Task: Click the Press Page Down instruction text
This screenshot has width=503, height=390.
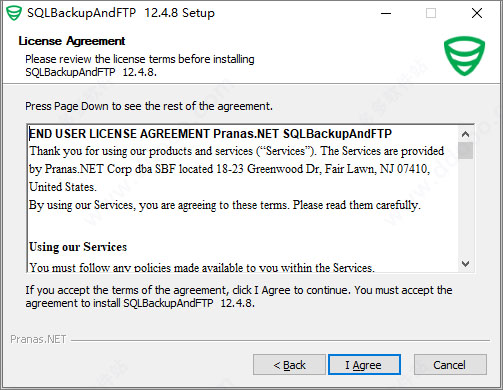Action: (x=149, y=106)
